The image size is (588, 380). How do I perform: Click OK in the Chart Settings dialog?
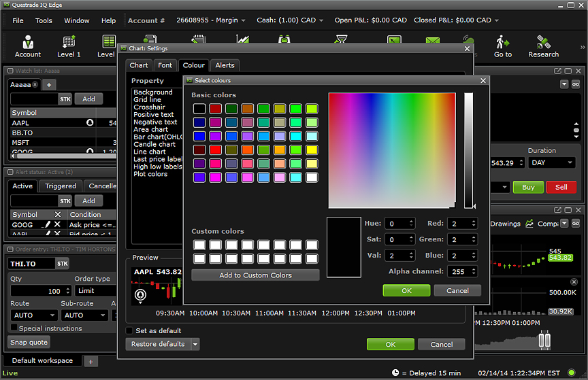tap(391, 345)
